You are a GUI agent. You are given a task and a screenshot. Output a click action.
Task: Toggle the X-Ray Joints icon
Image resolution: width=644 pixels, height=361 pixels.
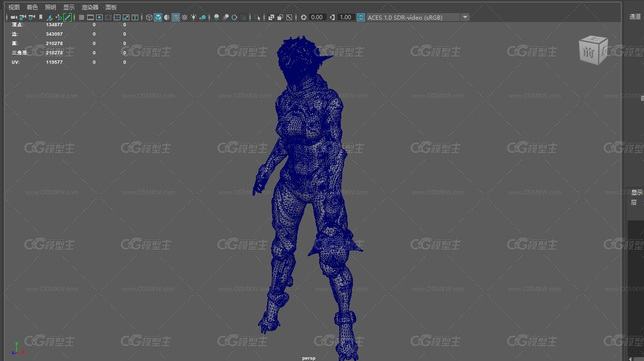[289, 17]
